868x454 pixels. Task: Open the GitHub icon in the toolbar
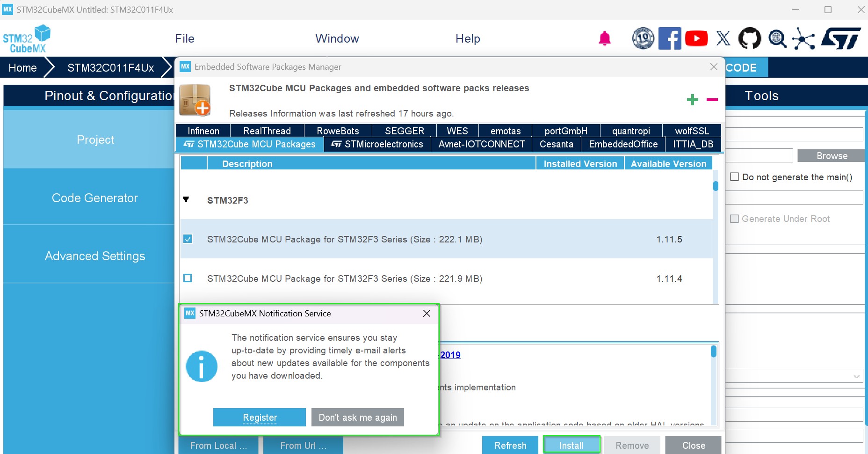(750, 38)
